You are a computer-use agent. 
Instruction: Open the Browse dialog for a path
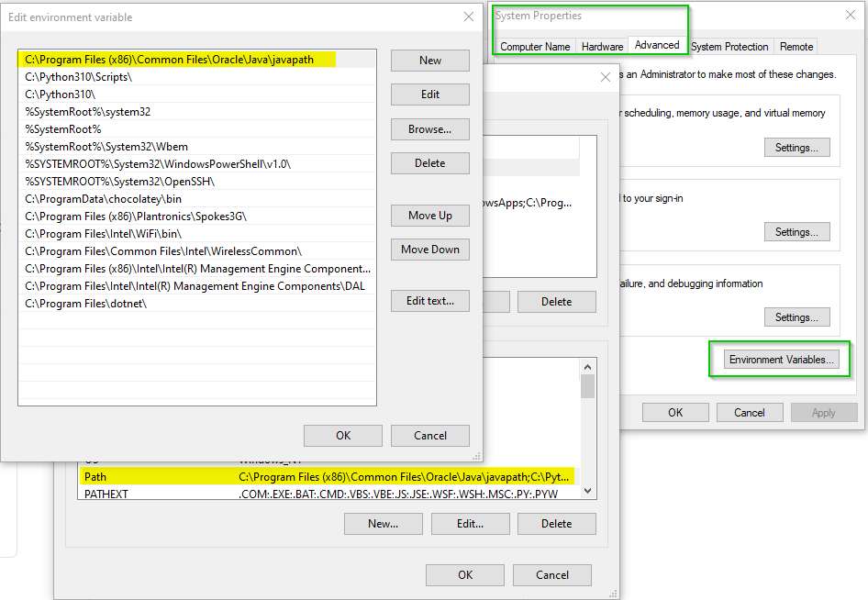[x=429, y=128]
